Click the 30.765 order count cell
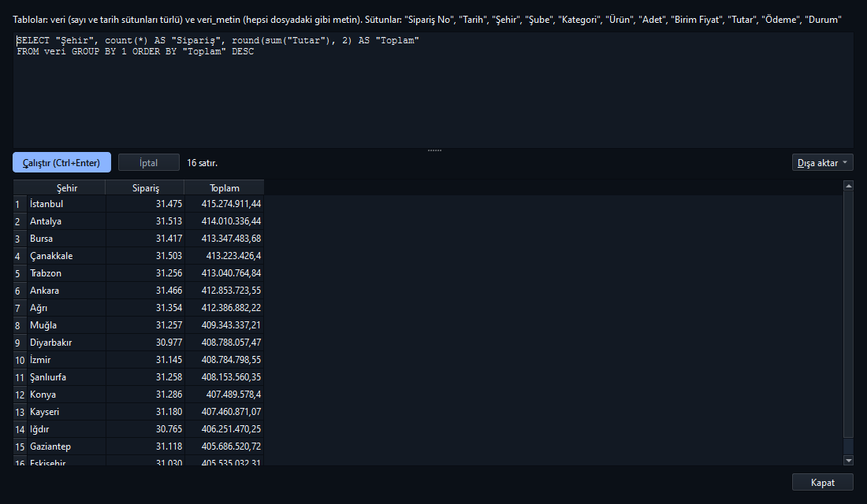 click(x=145, y=429)
